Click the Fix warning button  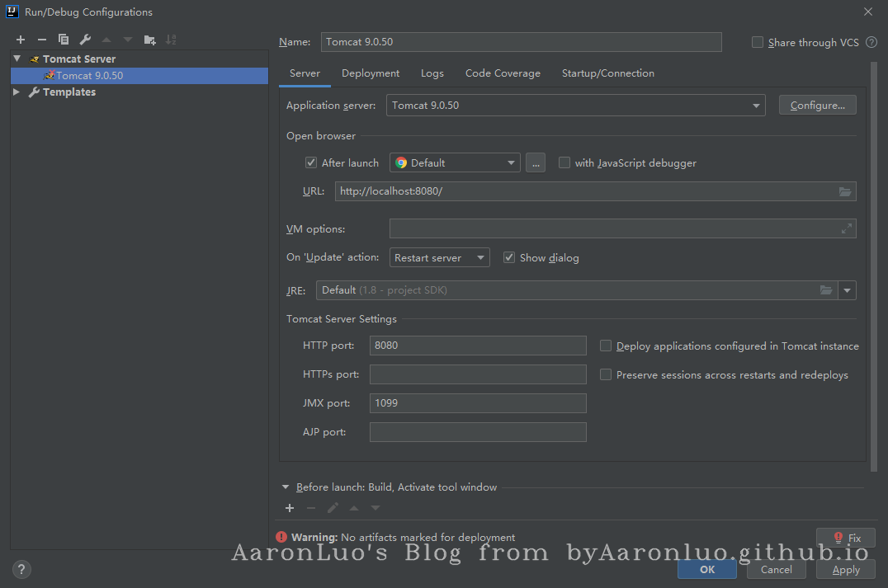pos(846,538)
